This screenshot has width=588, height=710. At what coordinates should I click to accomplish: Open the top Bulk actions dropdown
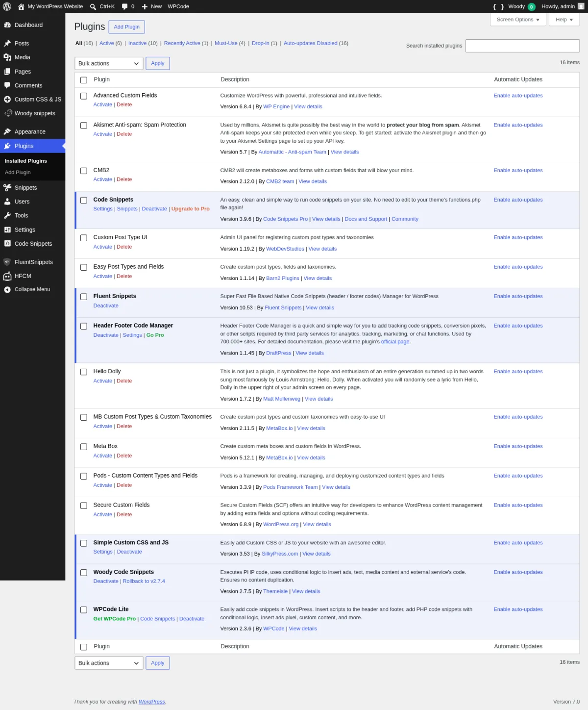(109, 63)
